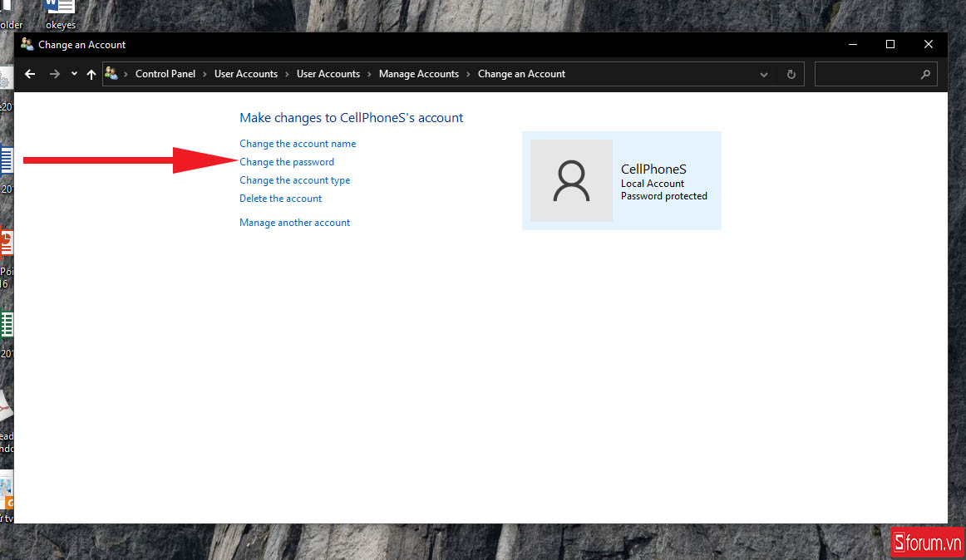The width and height of the screenshot is (966, 560).
Task: Expand chevron after Control Panel breadcrumb
Action: click(x=205, y=74)
